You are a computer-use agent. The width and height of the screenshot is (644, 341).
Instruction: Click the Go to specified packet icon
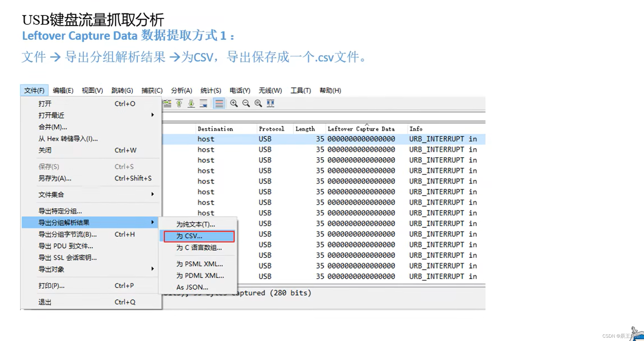[167, 103]
